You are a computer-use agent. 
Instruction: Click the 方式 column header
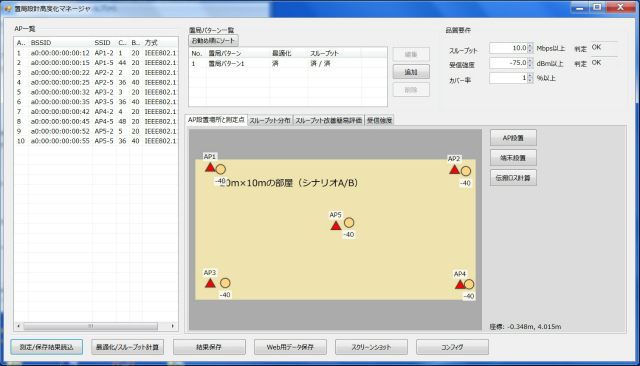pyautogui.click(x=160, y=43)
